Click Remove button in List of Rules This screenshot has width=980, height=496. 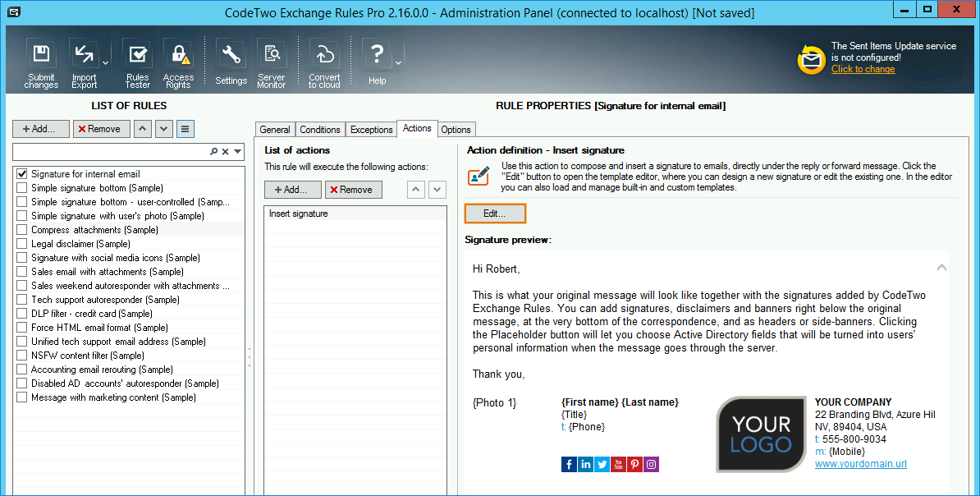click(x=101, y=129)
